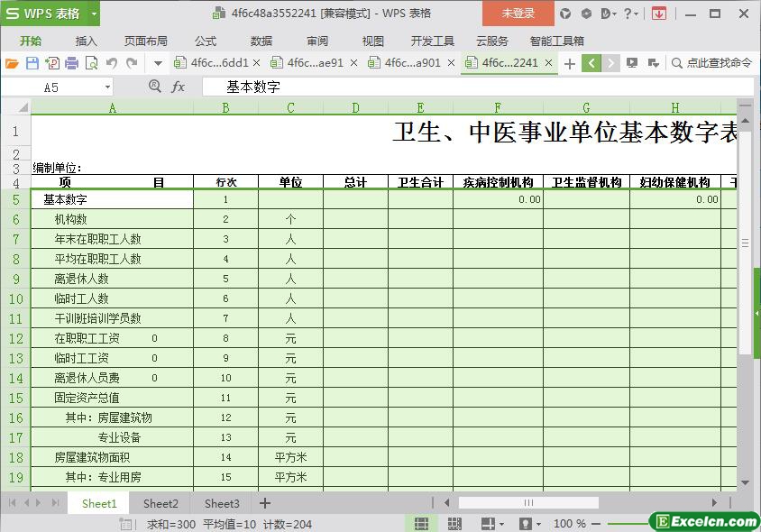Switch to page break preview view
Screen dimensions: 761x532
tap(454, 524)
